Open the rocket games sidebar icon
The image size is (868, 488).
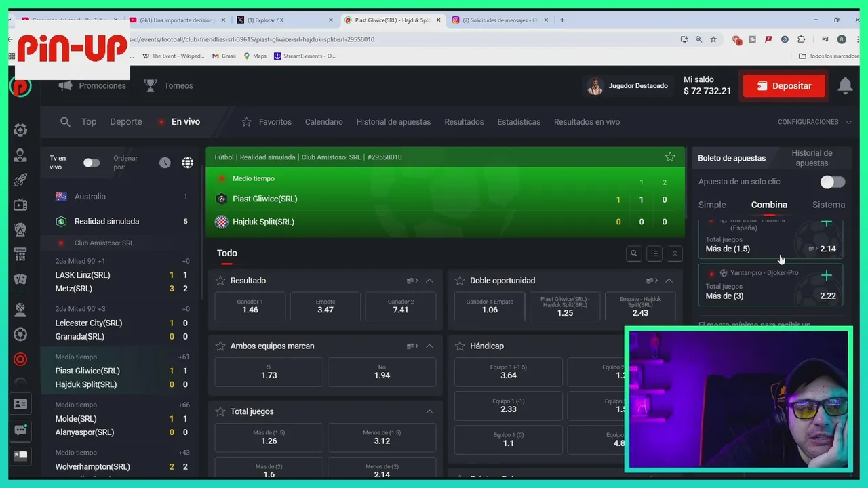tap(20, 180)
